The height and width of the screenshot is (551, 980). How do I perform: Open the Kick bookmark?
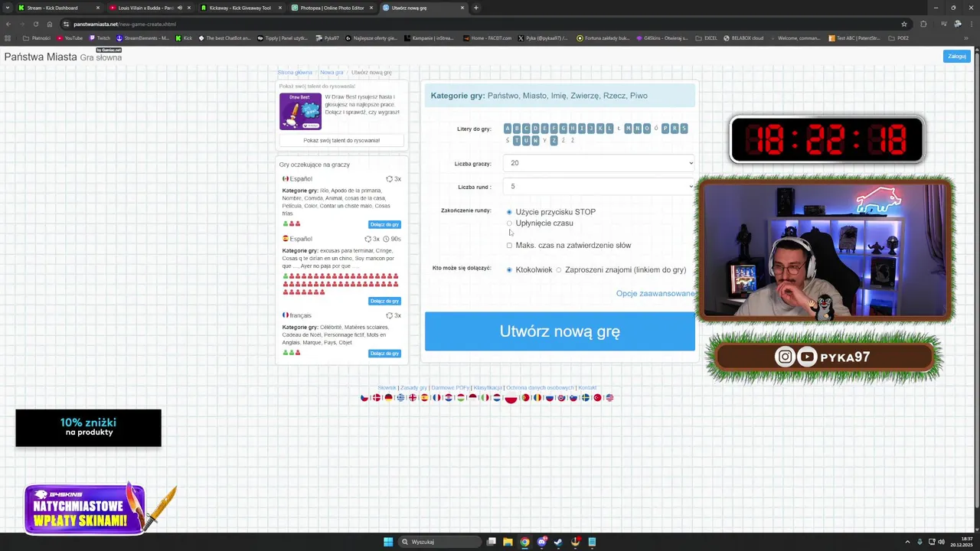(184, 37)
